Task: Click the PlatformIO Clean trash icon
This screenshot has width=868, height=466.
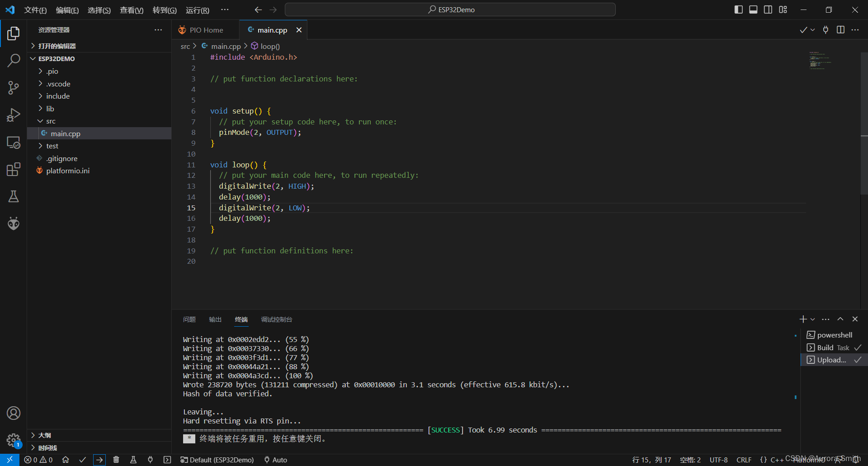Action: (x=116, y=460)
